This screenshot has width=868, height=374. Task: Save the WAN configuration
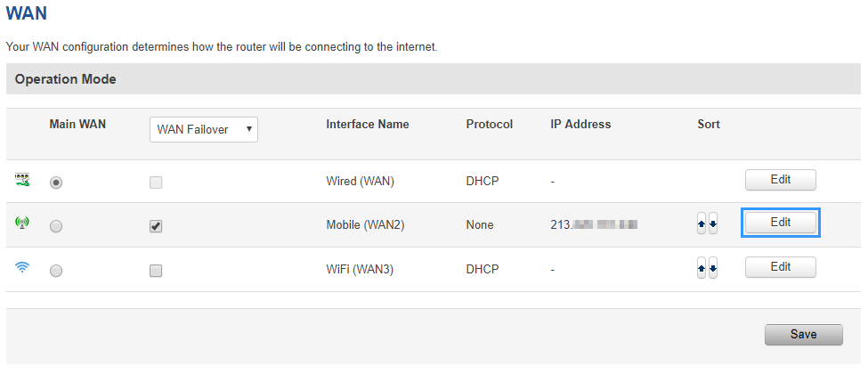click(803, 335)
